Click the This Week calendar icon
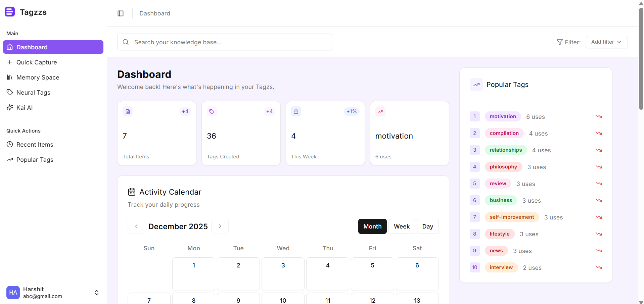This screenshot has width=644, height=304. coord(296,111)
